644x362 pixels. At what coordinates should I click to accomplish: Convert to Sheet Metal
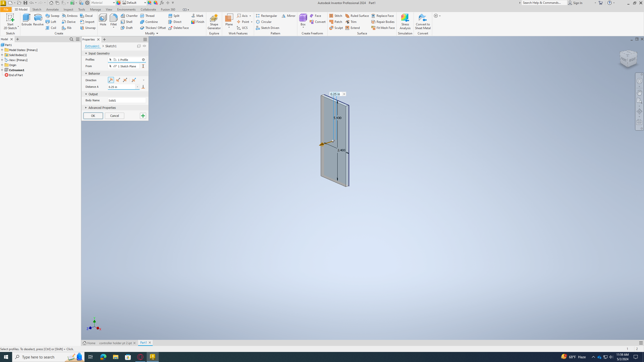tap(423, 22)
